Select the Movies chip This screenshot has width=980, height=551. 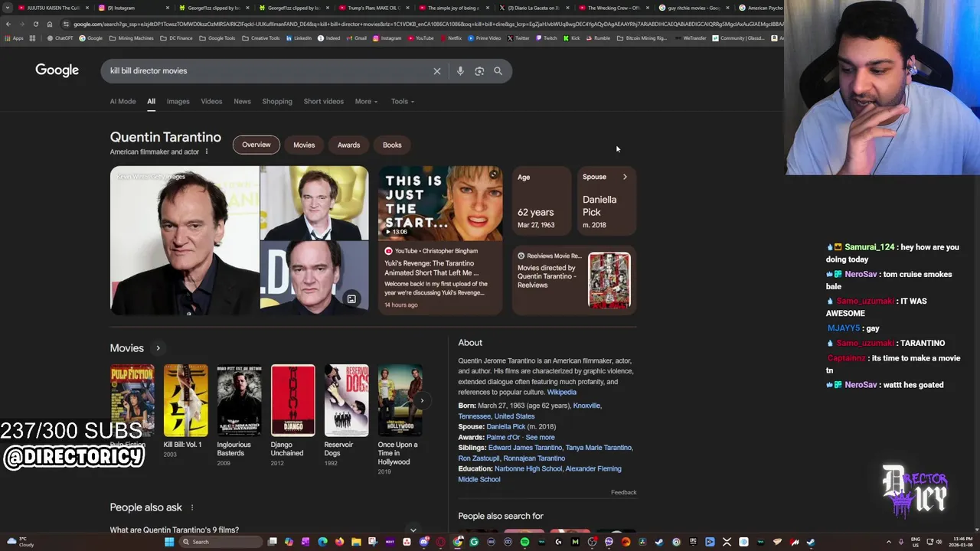click(304, 145)
